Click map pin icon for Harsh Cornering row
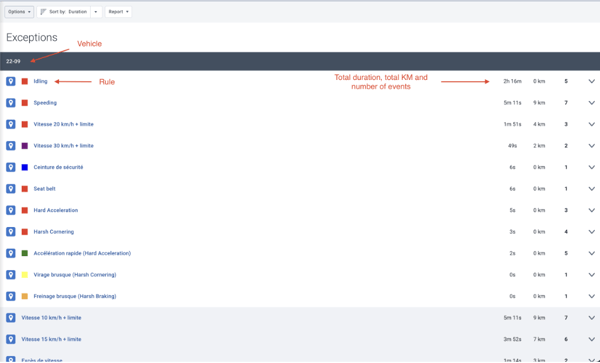The height and width of the screenshot is (363, 600). [x=11, y=232]
